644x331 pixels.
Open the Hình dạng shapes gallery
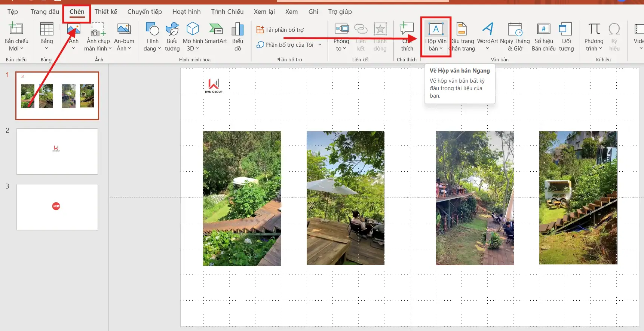pyautogui.click(x=153, y=36)
